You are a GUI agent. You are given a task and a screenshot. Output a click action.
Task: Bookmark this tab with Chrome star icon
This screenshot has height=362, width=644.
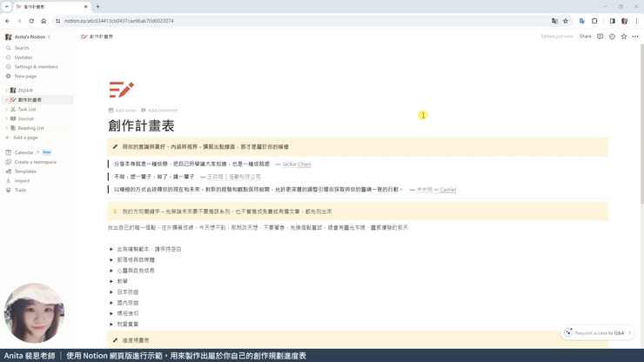(566, 21)
